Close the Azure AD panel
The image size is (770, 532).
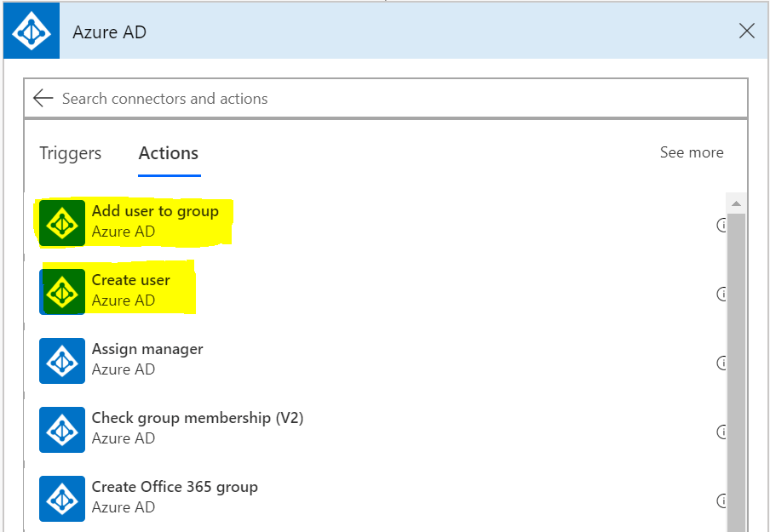[746, 31]
